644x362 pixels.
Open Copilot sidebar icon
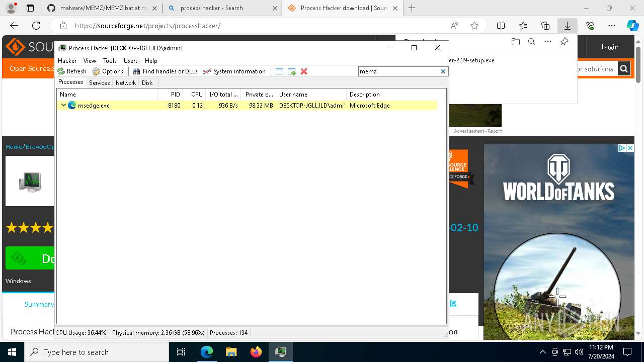(632, 26)
